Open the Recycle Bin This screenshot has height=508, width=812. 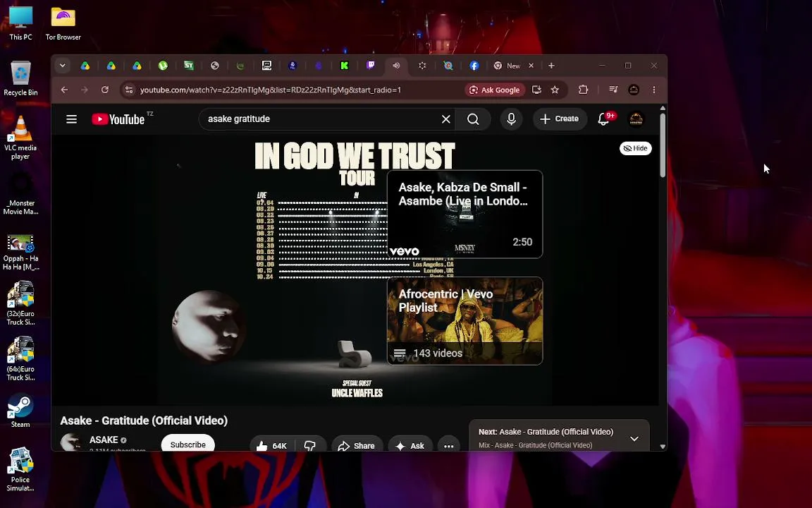[20, 79]
